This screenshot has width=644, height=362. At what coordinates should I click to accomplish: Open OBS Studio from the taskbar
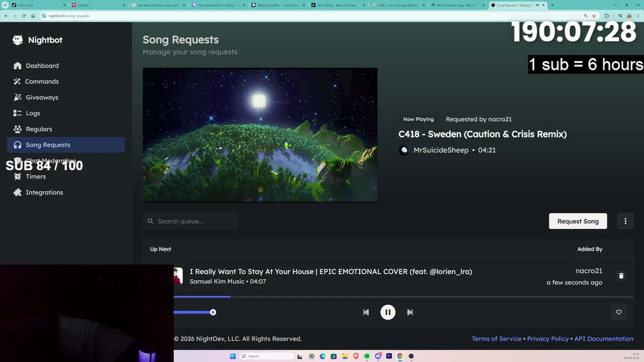(411, 356)
